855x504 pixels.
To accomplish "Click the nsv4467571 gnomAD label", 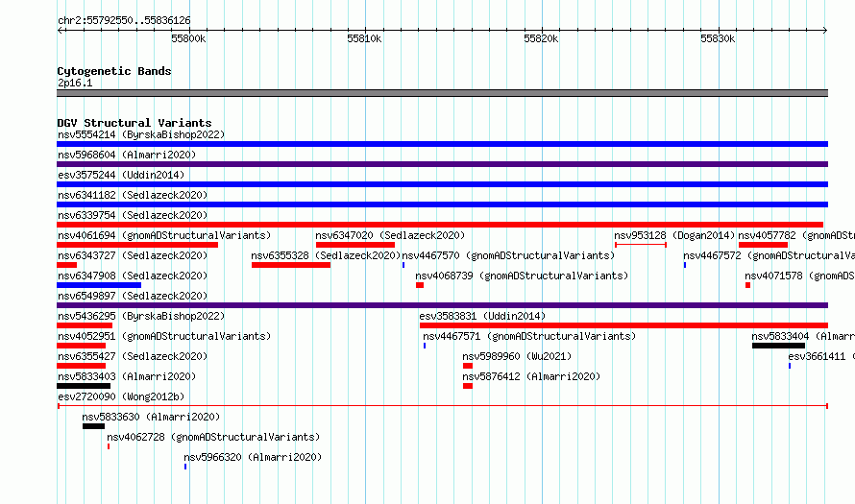I will 529,336.
